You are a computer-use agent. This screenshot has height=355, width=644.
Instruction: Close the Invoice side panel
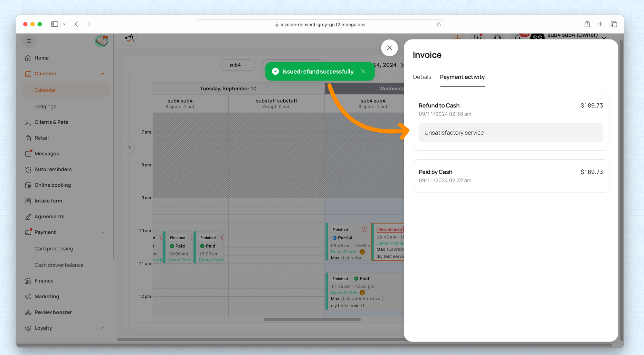389,48
